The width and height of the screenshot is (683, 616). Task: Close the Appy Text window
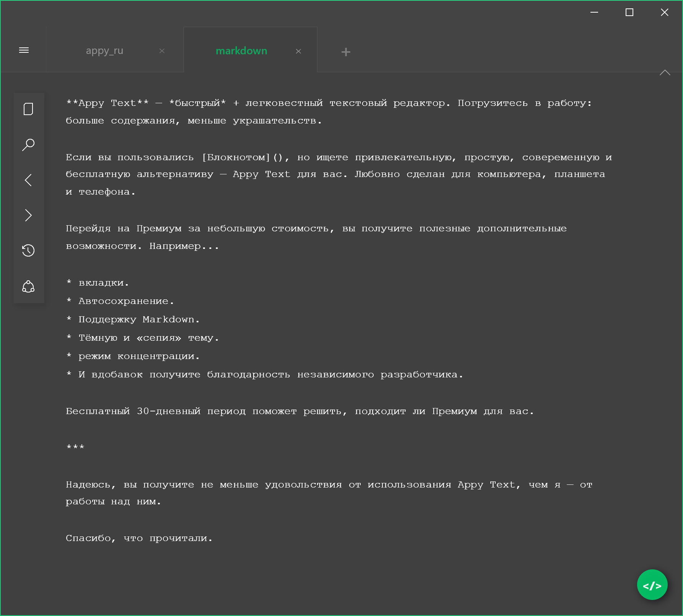[665, 12]
